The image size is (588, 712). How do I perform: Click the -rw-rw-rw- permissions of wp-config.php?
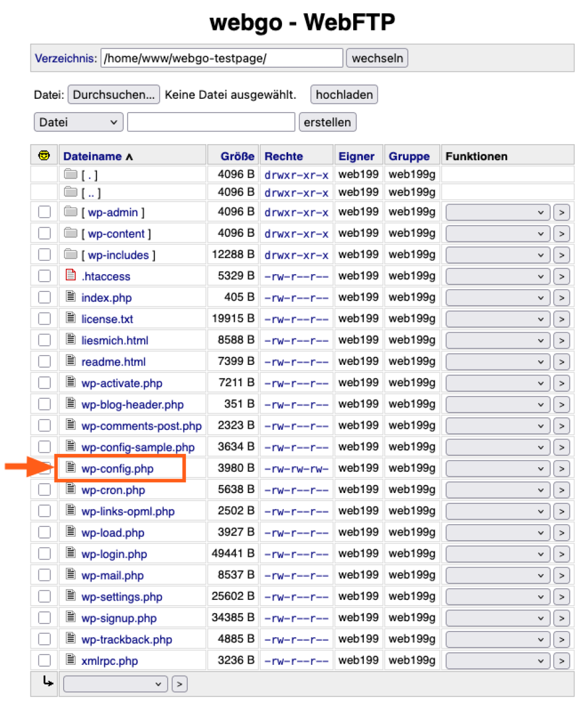point(296,469)
